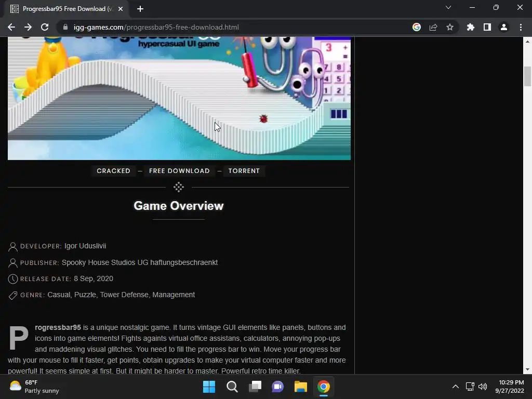This screenshot has width=532, height=399.
Task: Click release date 8 Sep, 2020
Action: click(94, 278)
